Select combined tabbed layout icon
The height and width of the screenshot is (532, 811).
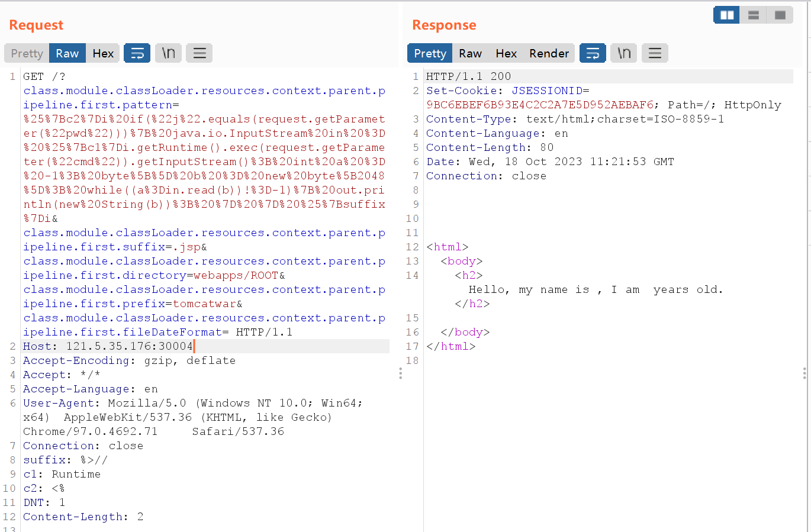click(x=780, y=15)
